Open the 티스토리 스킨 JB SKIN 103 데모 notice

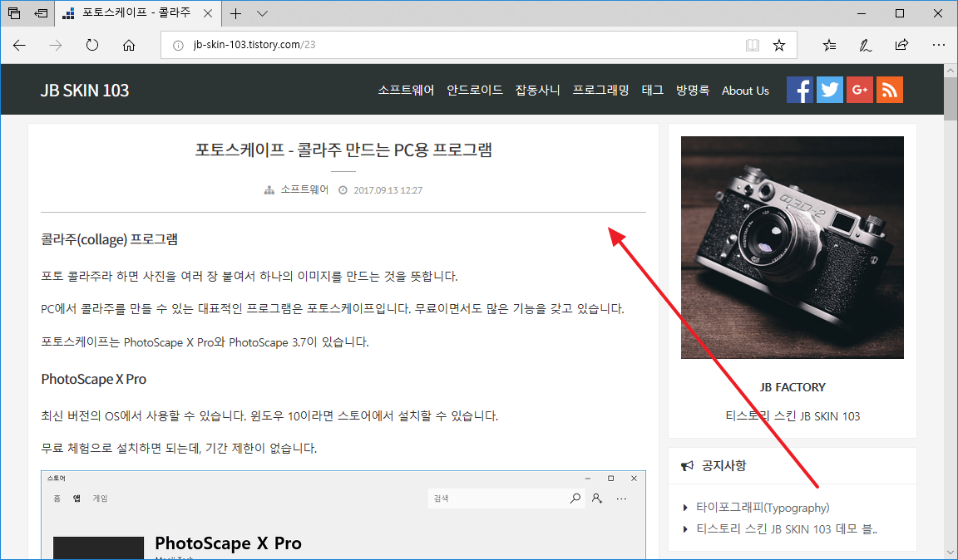tap(787, 529)
